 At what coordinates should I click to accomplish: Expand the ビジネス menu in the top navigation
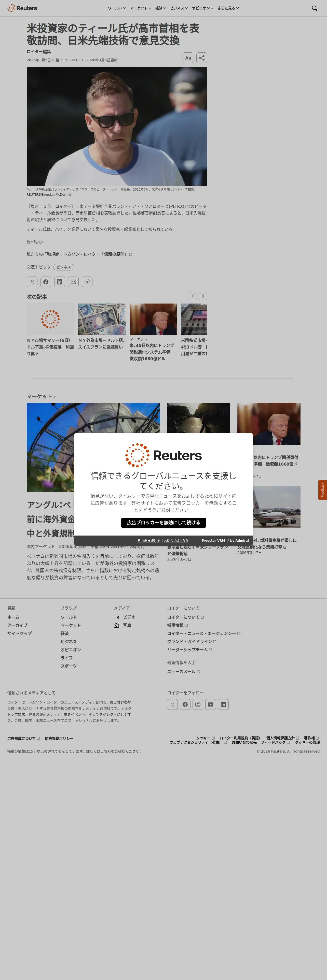(x=179, y=8)
